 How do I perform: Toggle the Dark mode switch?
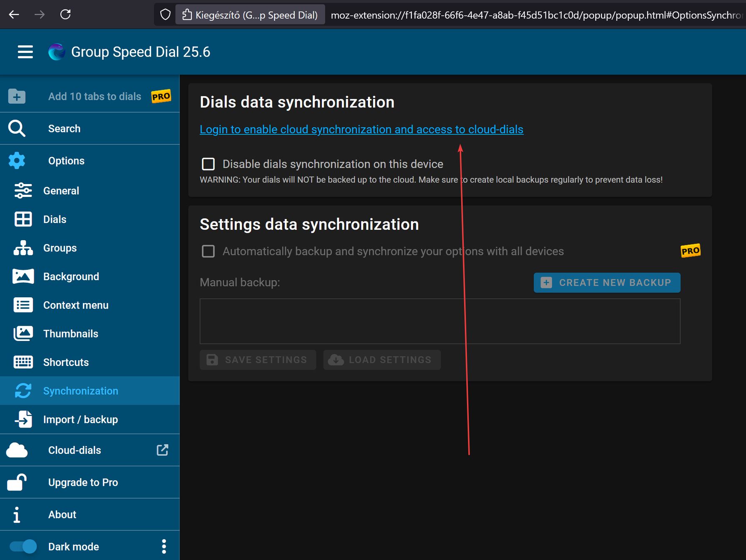pyautogui.click(x=23, y=547)
